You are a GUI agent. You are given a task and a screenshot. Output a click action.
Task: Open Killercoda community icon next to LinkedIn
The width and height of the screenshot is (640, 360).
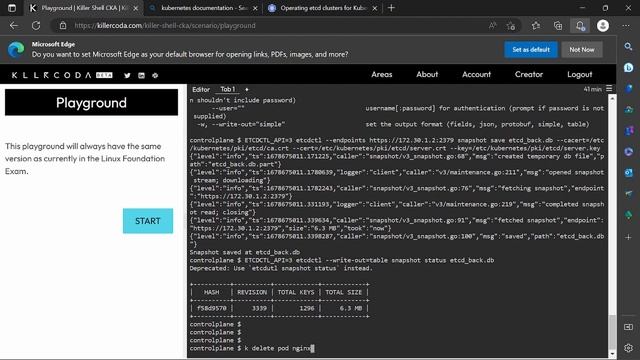pyautogui.click(x=155, y=75)
